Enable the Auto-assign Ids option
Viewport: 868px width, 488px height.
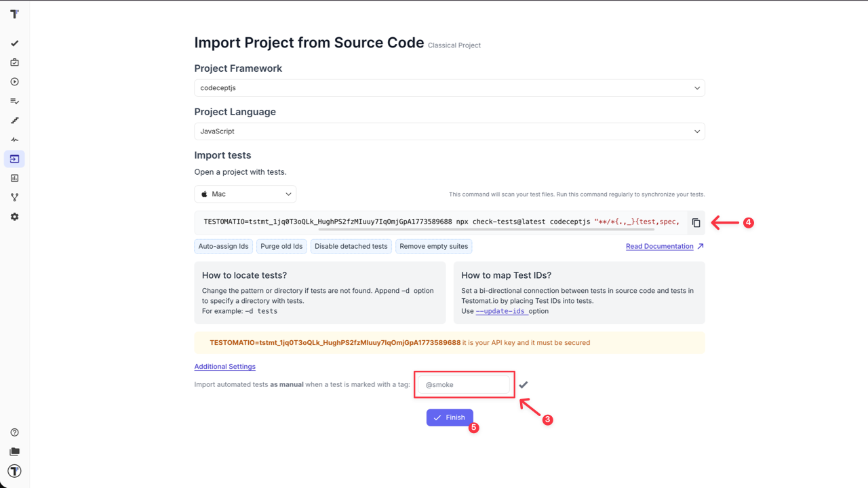(223, 246)
